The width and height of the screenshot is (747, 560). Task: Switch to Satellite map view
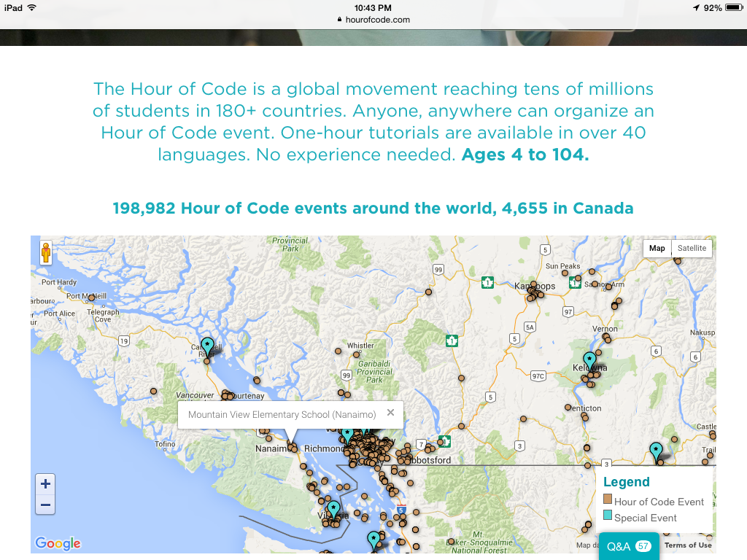pyautogui.click(x=692, y=248)
